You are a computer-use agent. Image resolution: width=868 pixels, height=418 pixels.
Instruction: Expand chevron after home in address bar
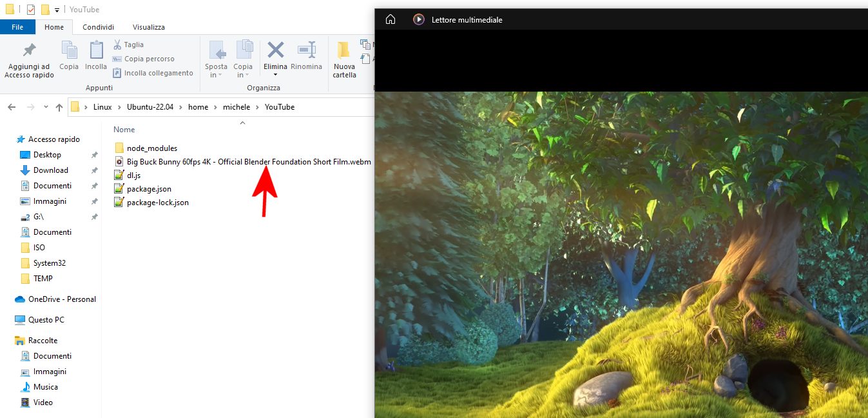tap(216, 107)
